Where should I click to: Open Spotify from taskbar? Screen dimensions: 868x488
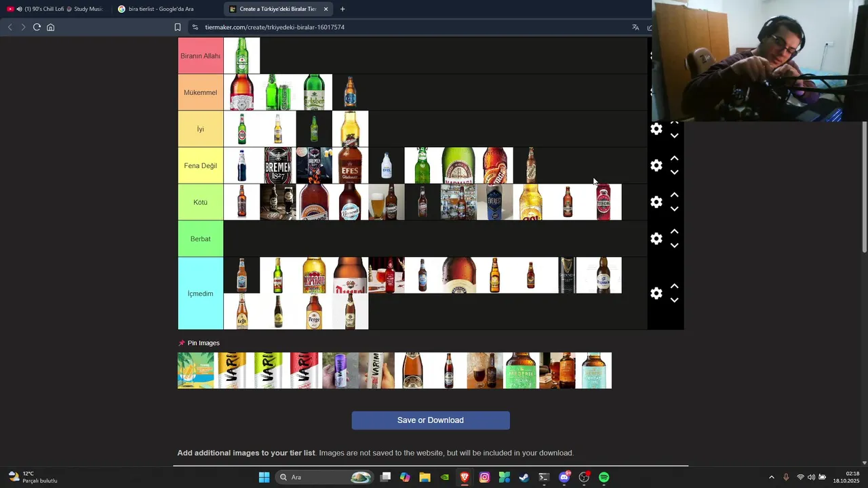coord(604,477)
